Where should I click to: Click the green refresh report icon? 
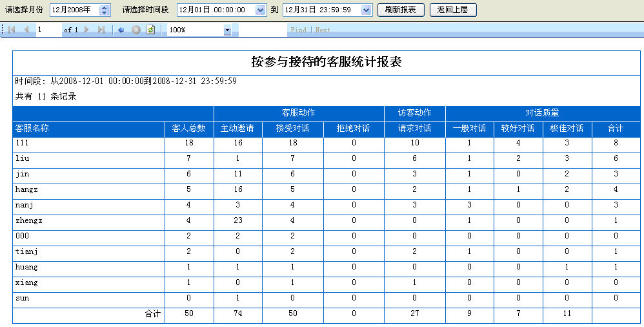click(150, 30)
